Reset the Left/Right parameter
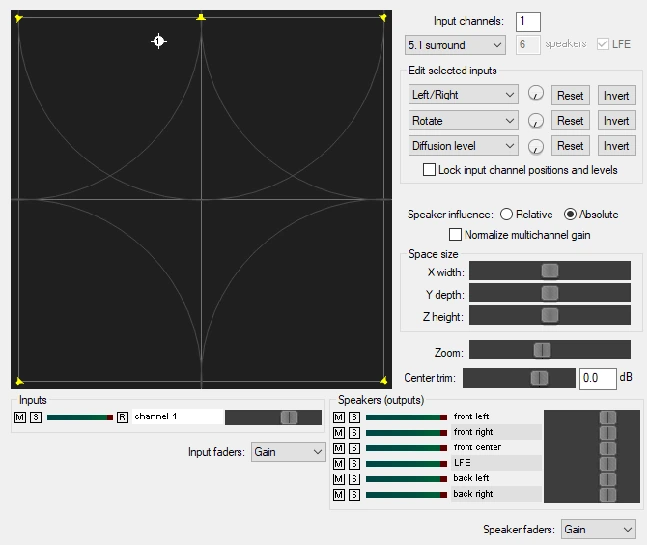Viewport: 647px width, 545px height. pyautogui.click(x=570, y=95)
